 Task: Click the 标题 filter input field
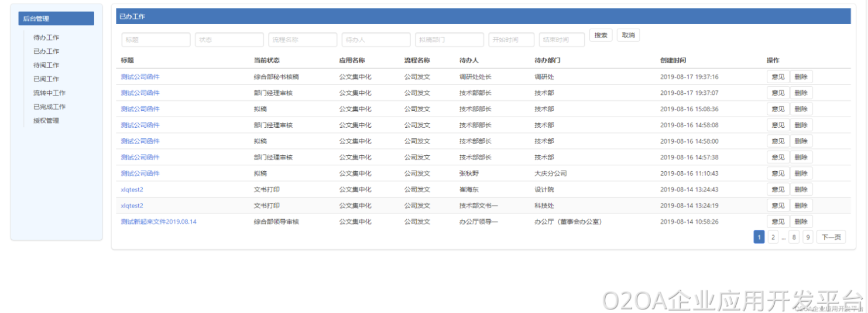(156, 40)
